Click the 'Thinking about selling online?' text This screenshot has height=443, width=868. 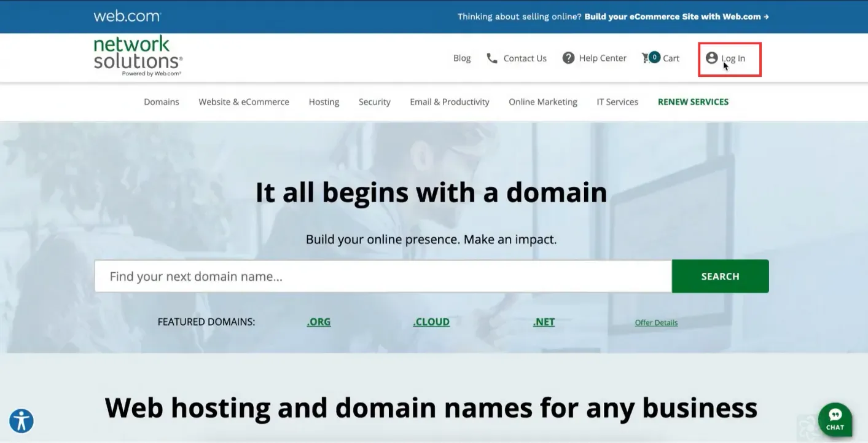pyautogui.click(x=520, y=17)
